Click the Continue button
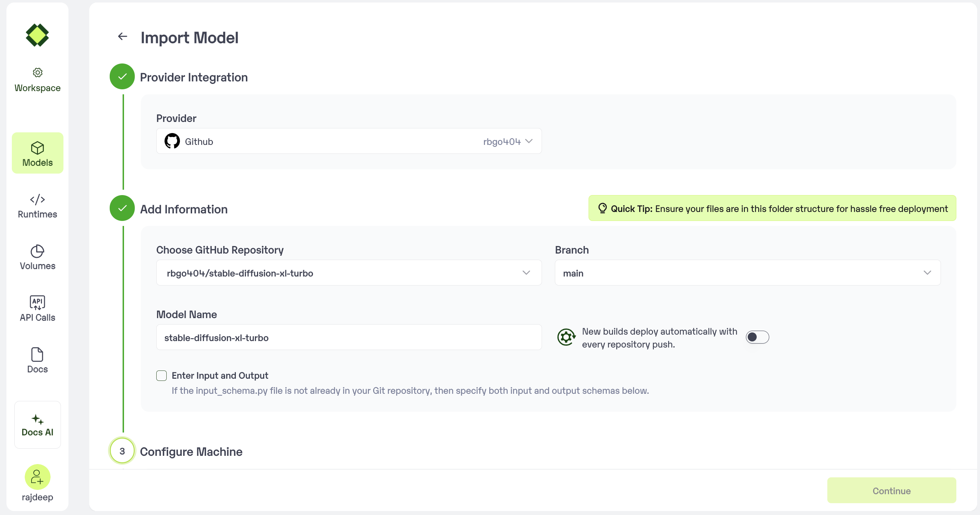980x515 pixels. (x=891, y=491)
